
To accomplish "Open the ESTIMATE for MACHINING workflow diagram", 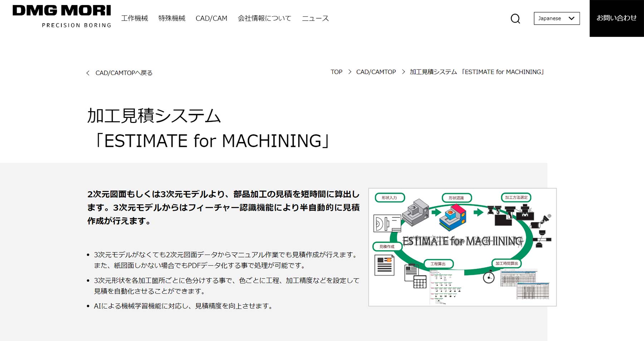I will point(463,247).
